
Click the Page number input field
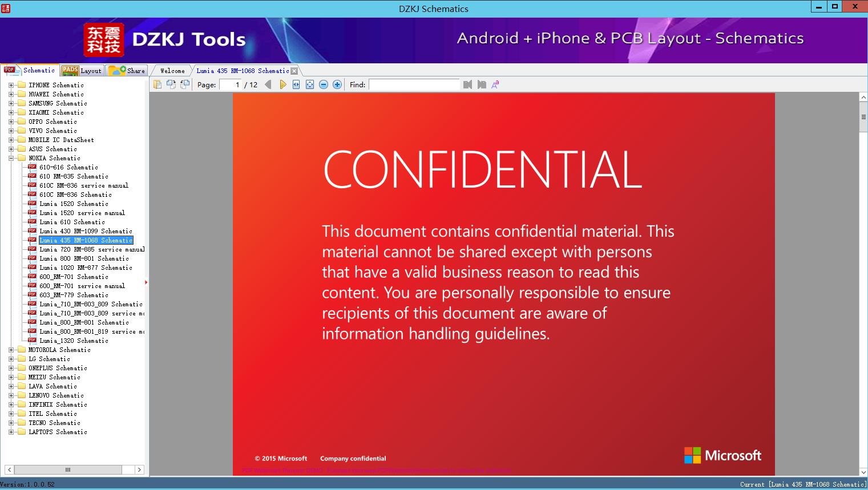(231, 84)
